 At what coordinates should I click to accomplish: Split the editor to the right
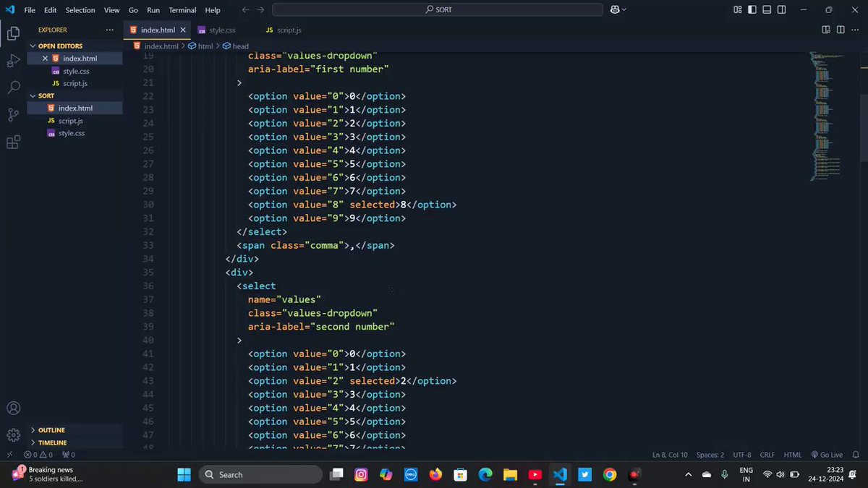(841, 30)
